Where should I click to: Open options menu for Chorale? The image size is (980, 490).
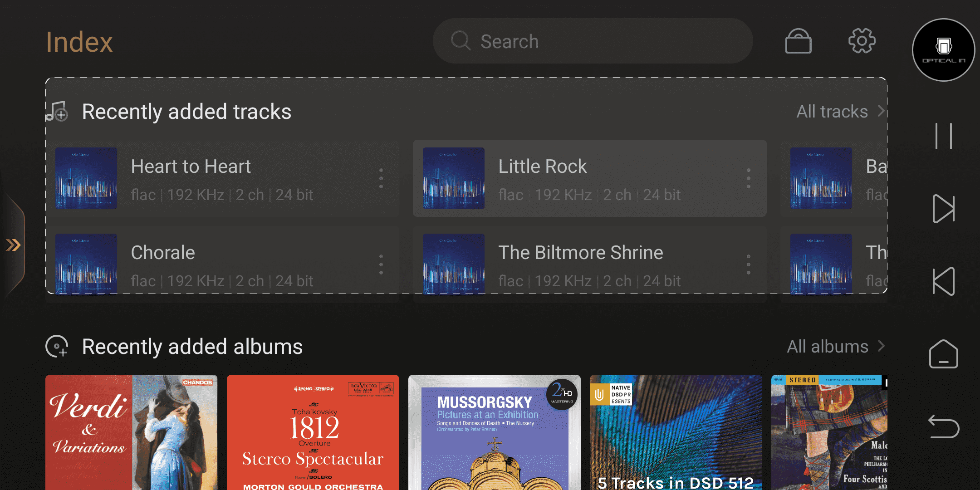(381, 265)
